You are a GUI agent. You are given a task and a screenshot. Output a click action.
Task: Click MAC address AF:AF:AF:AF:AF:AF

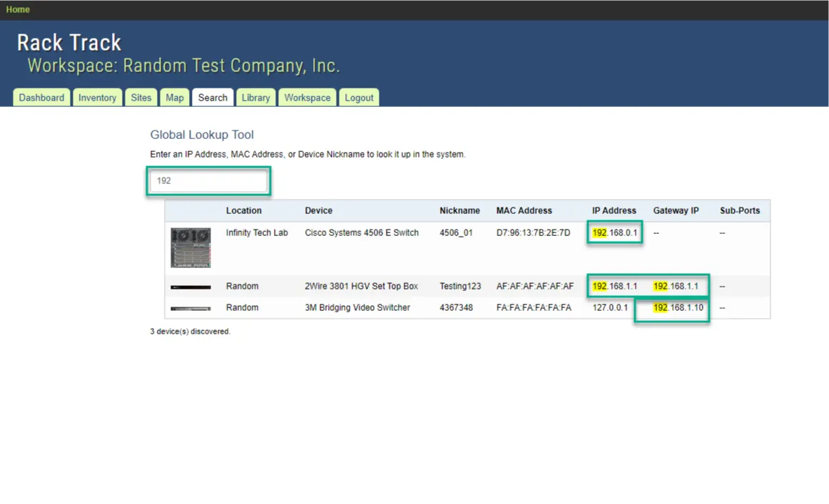pyautogui.click(x=534, y=286)
